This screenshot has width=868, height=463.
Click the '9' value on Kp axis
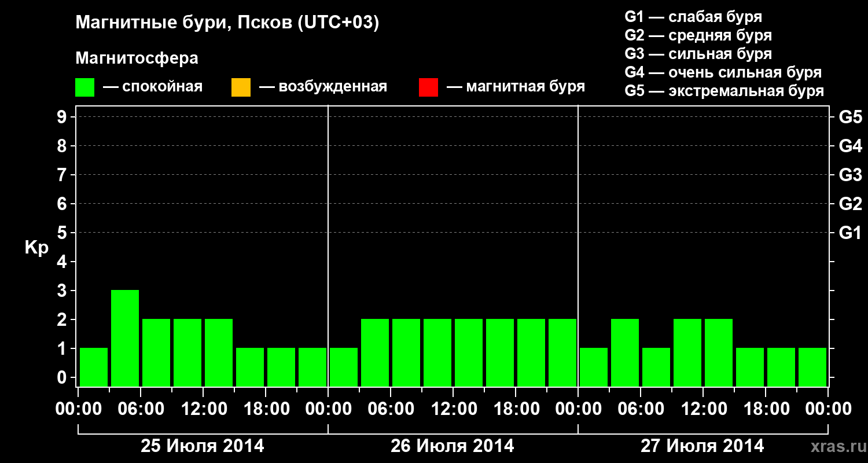tap(63, 117)
